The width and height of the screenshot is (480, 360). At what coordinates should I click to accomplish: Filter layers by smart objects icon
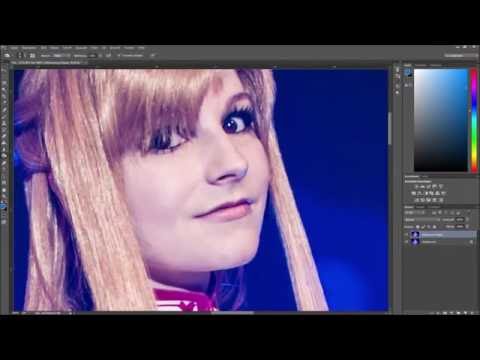pos(458,213)
